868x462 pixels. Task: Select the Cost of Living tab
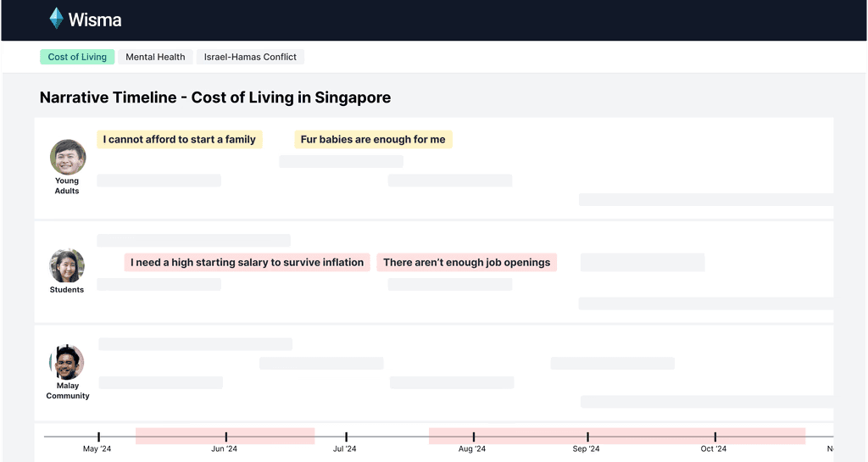pos(77,57)
